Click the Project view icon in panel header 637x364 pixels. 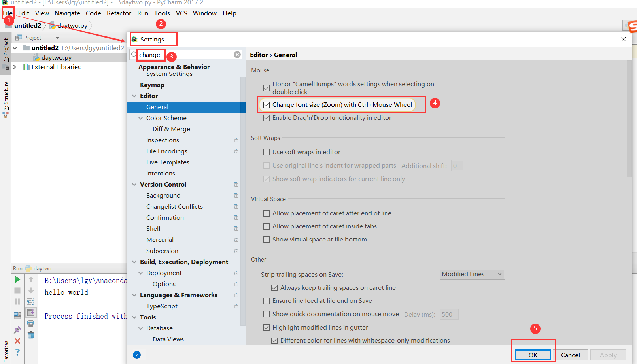coord(18,38)
